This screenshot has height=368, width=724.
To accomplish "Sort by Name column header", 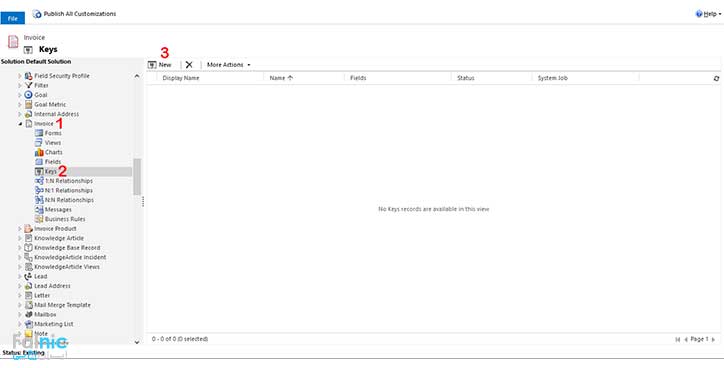I will click(x=281, y=78).
